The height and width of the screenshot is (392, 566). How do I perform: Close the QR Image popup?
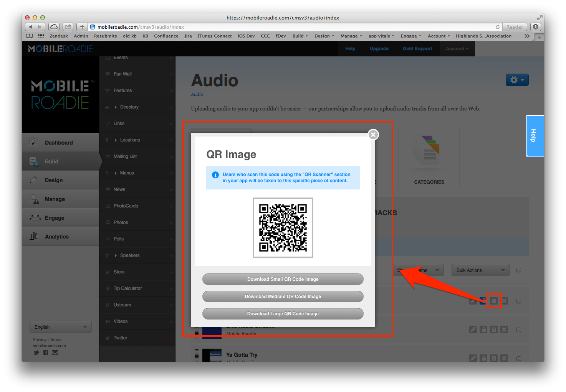point(373,135)
